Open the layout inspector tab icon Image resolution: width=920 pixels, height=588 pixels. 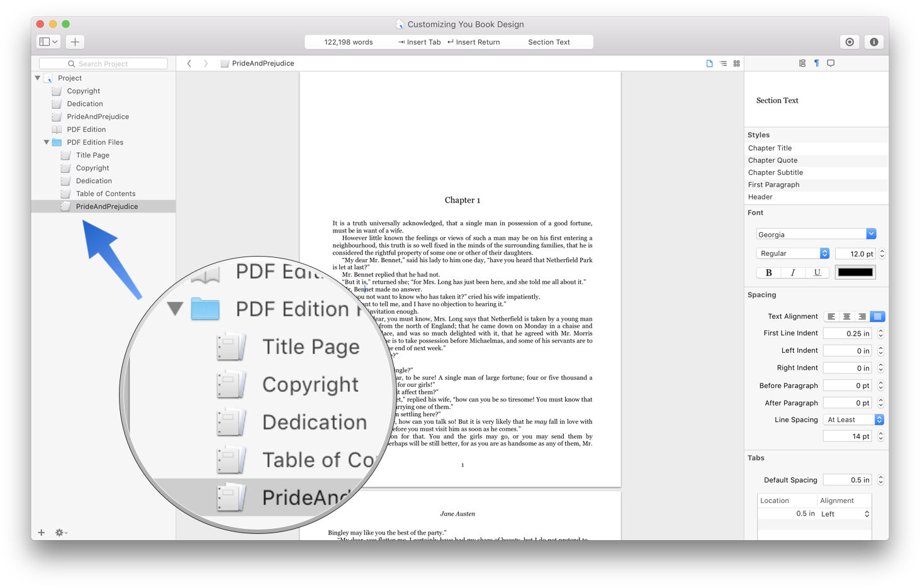click(802, 63)
